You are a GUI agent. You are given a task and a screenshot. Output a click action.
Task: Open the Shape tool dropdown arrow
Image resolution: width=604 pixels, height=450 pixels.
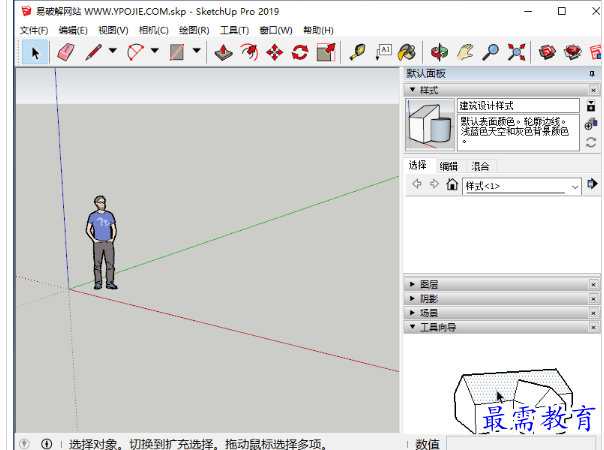tap(197, 50)
